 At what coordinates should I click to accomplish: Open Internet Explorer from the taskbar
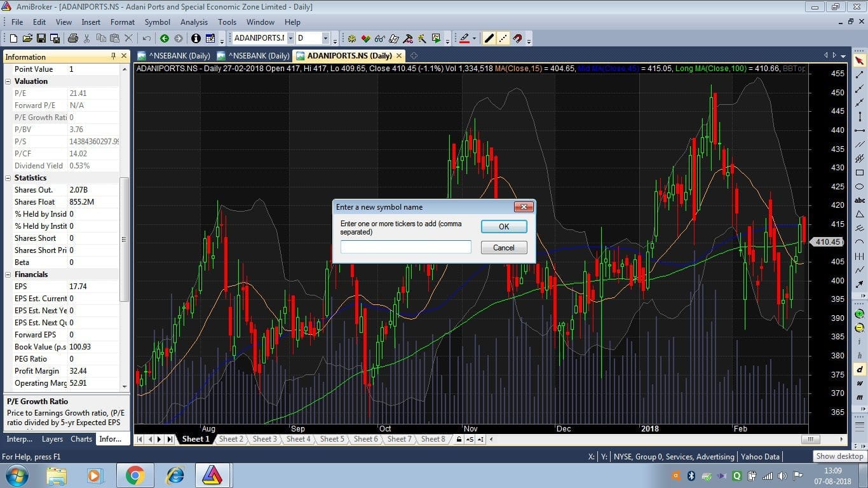click(174, 475)
